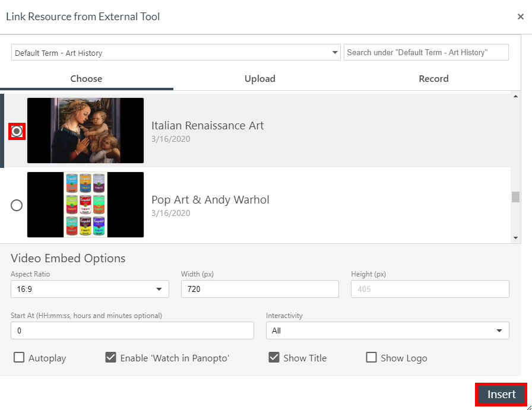Screen dimensions: 532x410
Task: Switch to the Upload tab
Action: (259, 78)
